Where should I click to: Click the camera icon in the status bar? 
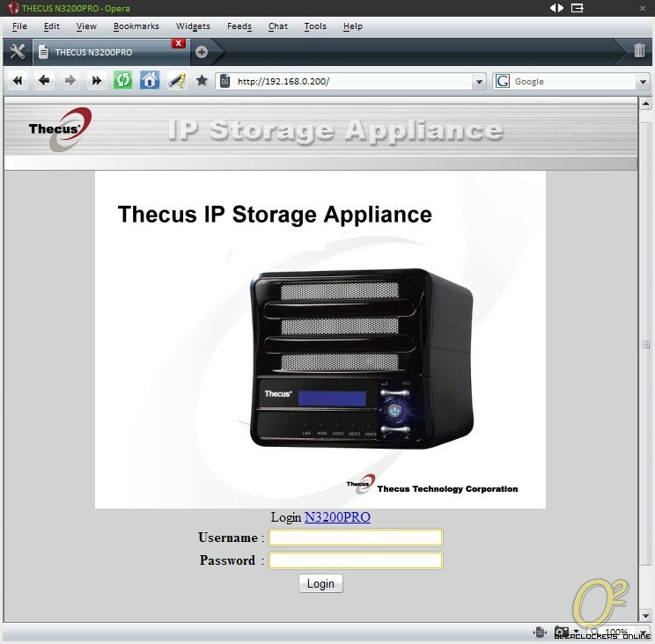[562, 632]
